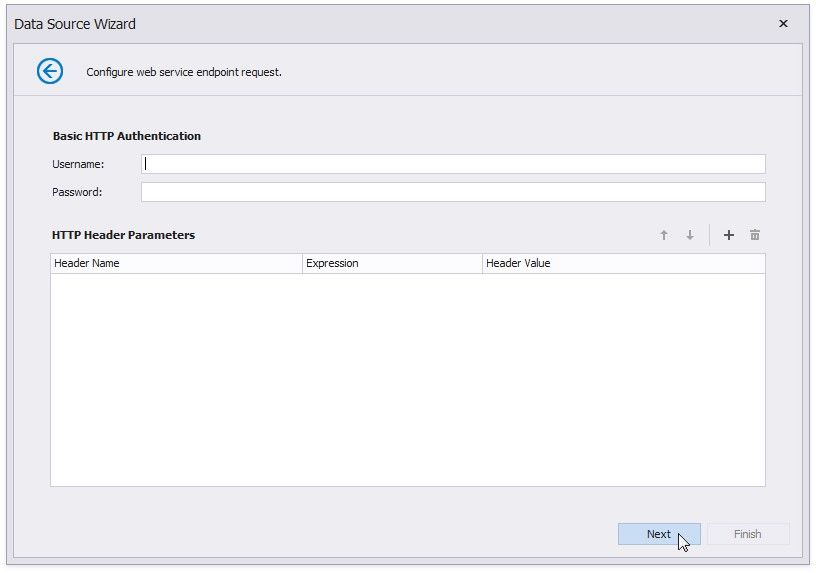The height and width of the screenshot is (573, 816).
Task: Add a new HTTP header parameter
Action: (x=728, y=235)
